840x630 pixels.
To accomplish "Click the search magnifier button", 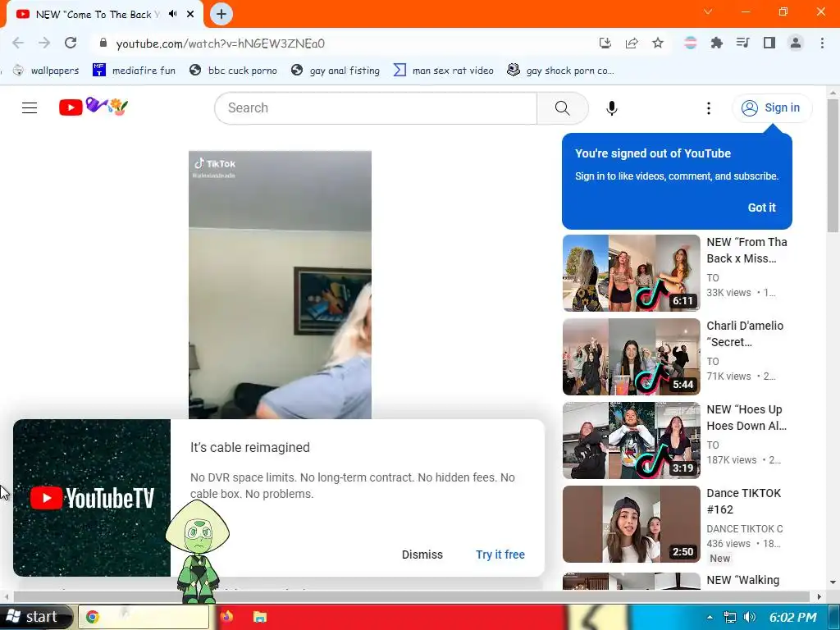I will coord(563,107).
